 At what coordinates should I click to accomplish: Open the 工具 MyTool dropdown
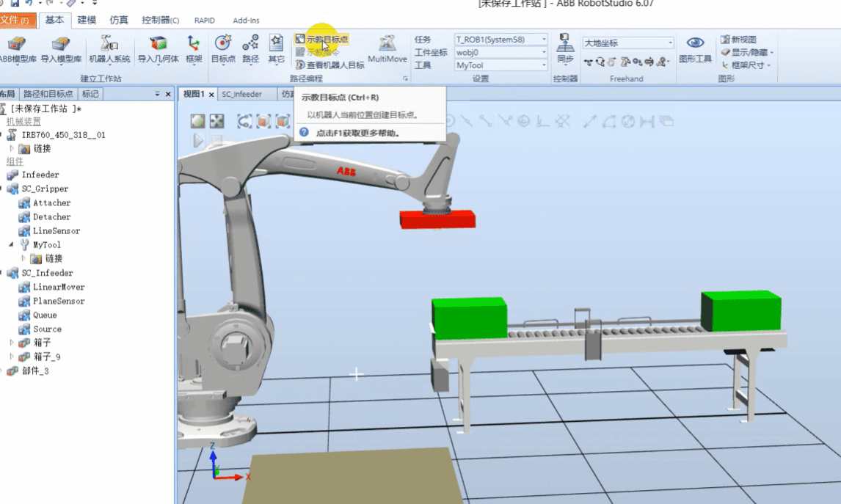click(501, 65)
